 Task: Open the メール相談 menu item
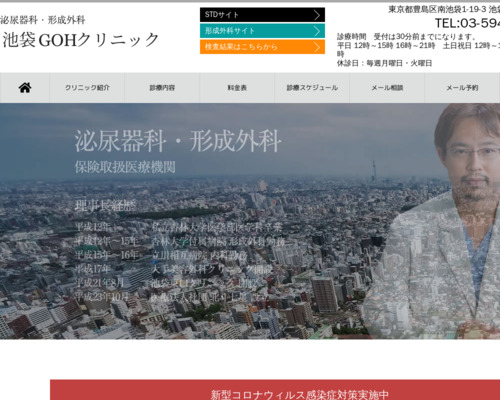click(387, 88)
